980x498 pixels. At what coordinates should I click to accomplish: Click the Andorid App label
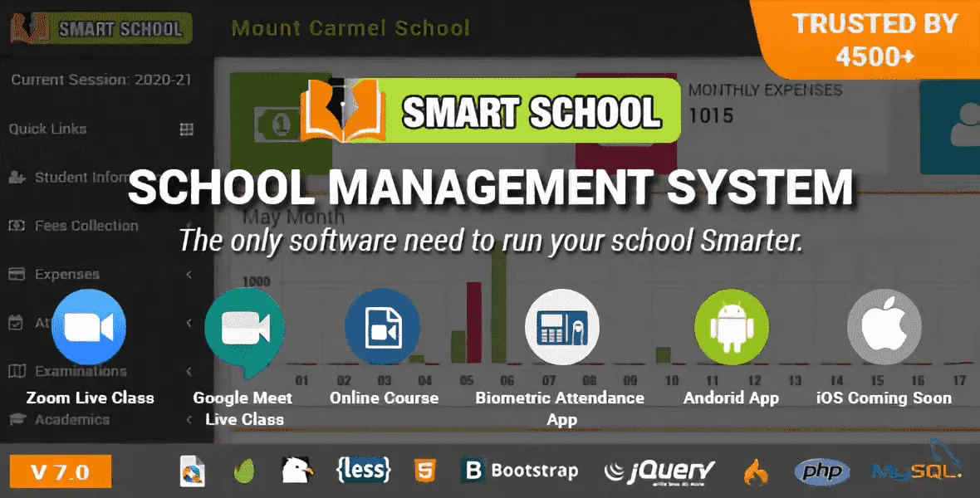point(731,398)
